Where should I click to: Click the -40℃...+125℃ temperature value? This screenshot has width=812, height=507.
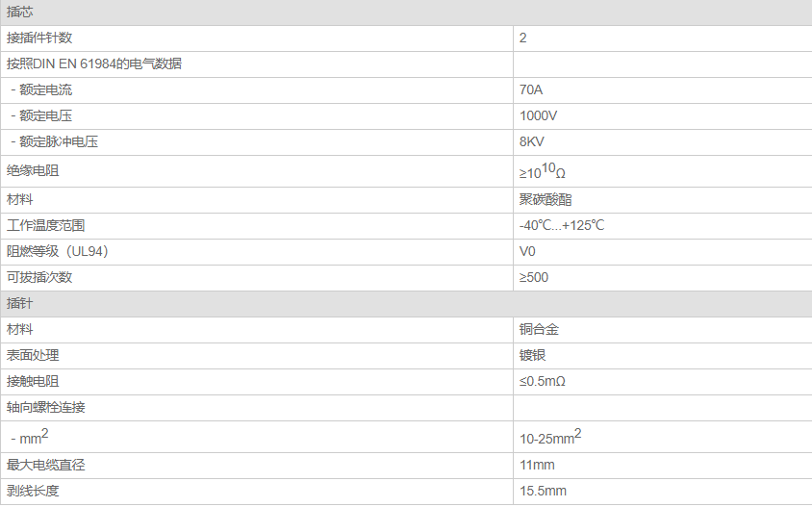[562, 225]
